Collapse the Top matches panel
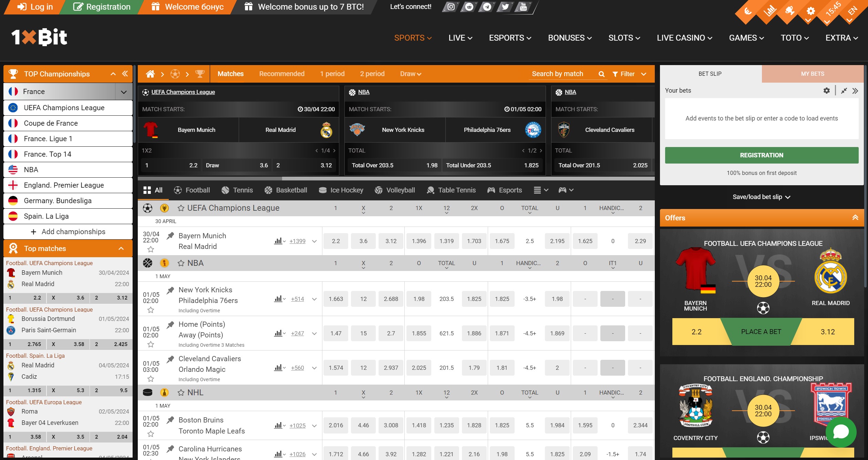The width and height of the screenshot is (868, 460). tap(121, 249)
